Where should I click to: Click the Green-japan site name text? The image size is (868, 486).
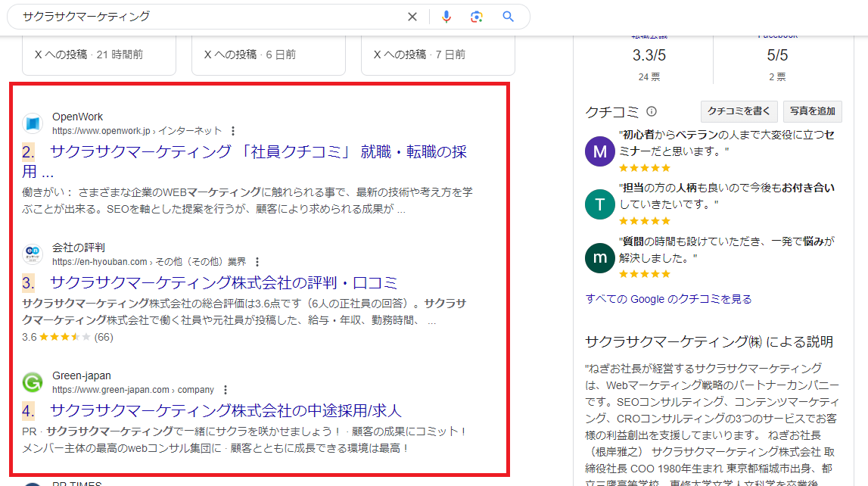(82, 375)
